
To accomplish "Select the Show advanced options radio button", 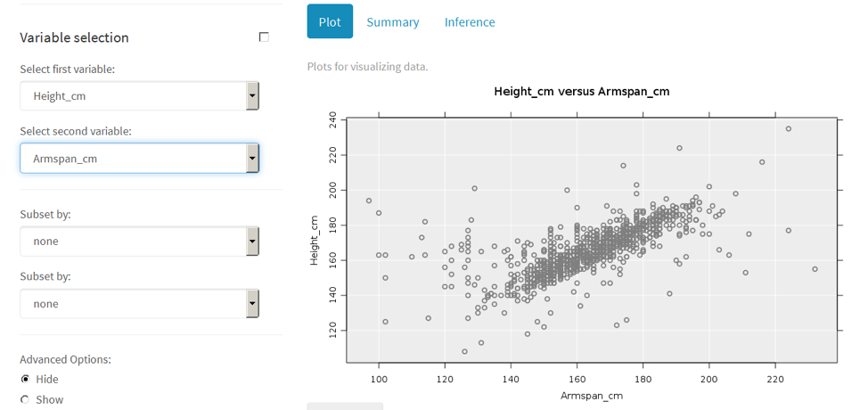I will (x=25, y=399).
